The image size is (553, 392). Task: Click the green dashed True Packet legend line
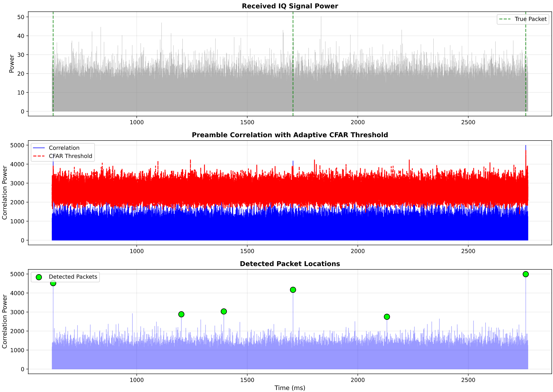click(x=505, y=19)
